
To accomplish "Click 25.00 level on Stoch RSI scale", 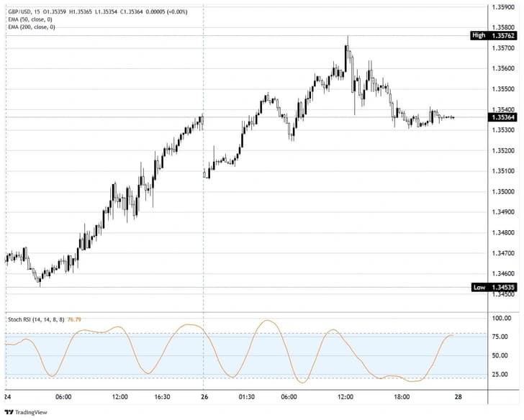I will click(x=500, y=374).
